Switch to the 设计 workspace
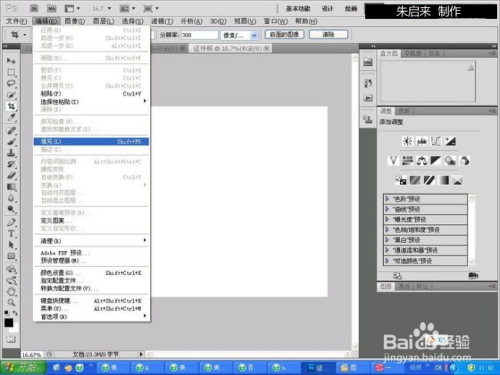The width and height of the screenshot is (500, 375). coord(327,9)
